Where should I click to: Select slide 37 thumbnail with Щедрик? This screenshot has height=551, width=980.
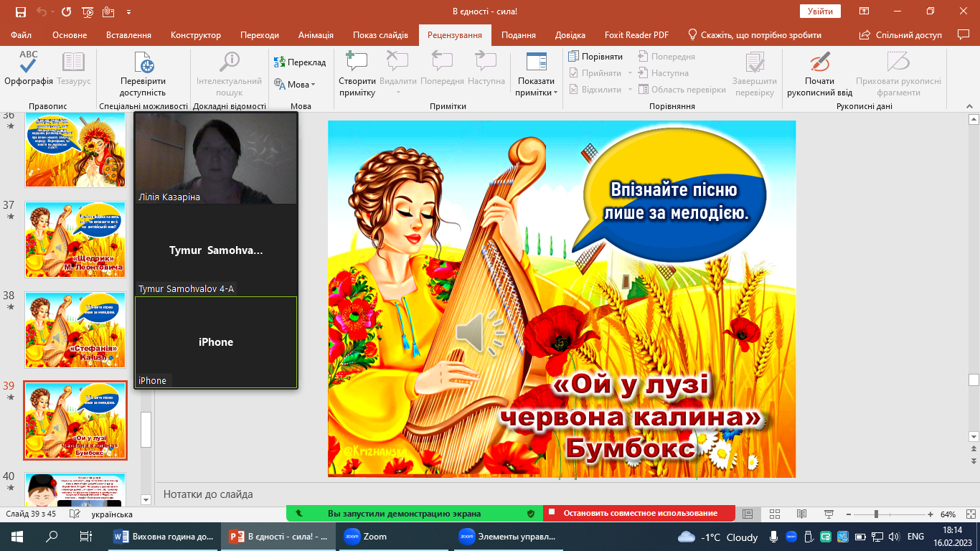(x=75, y=239)
